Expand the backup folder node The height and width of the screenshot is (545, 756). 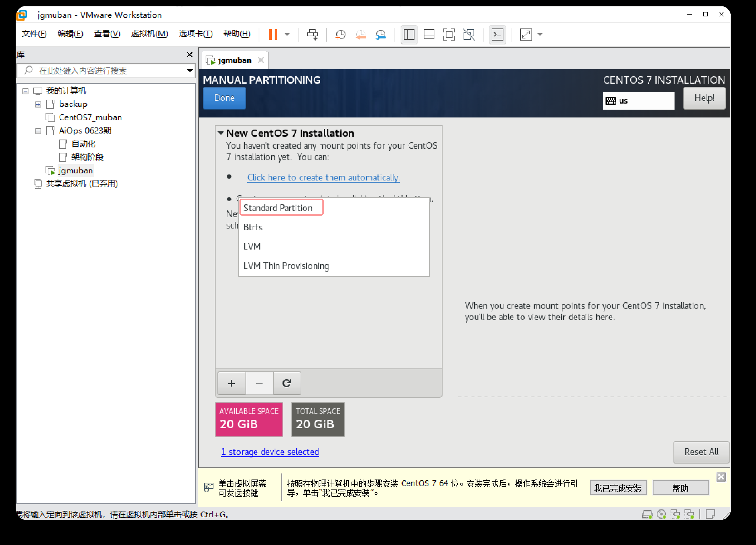(38, 104)
